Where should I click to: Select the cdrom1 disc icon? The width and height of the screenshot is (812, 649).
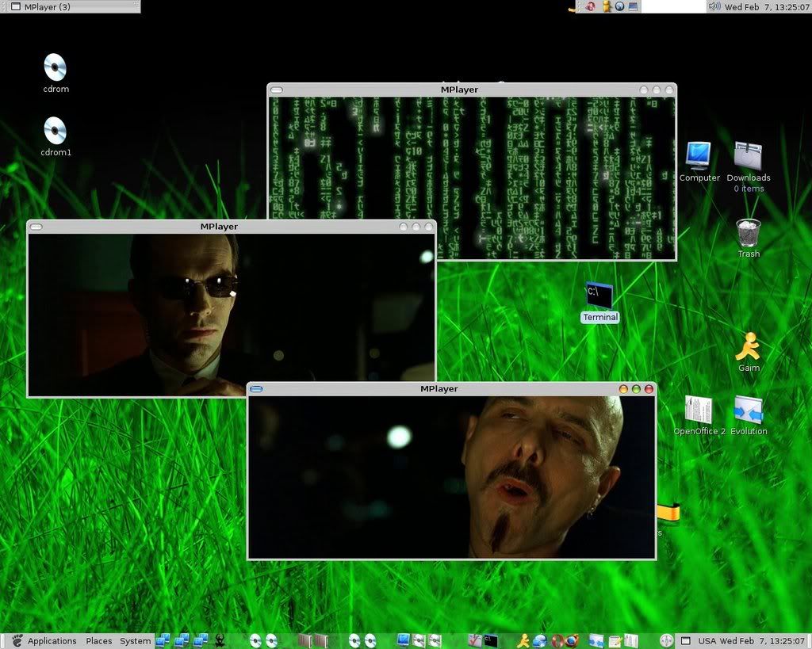(55, 131)
